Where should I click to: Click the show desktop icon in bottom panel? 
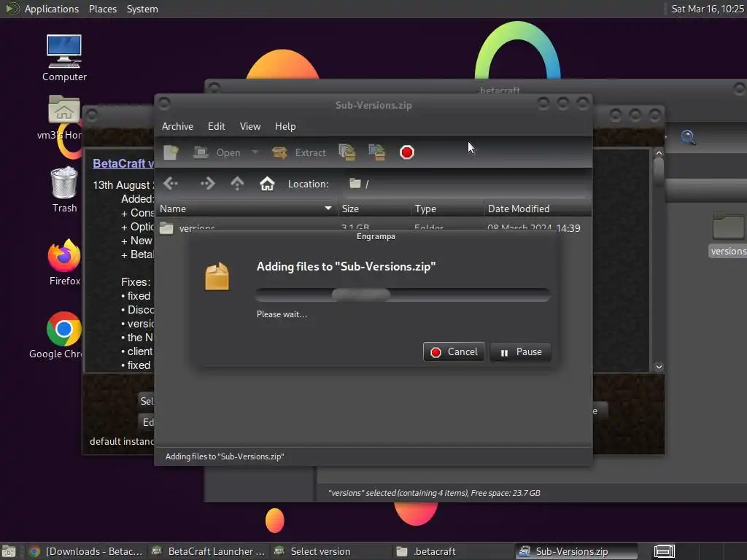[x=9, y=551]
